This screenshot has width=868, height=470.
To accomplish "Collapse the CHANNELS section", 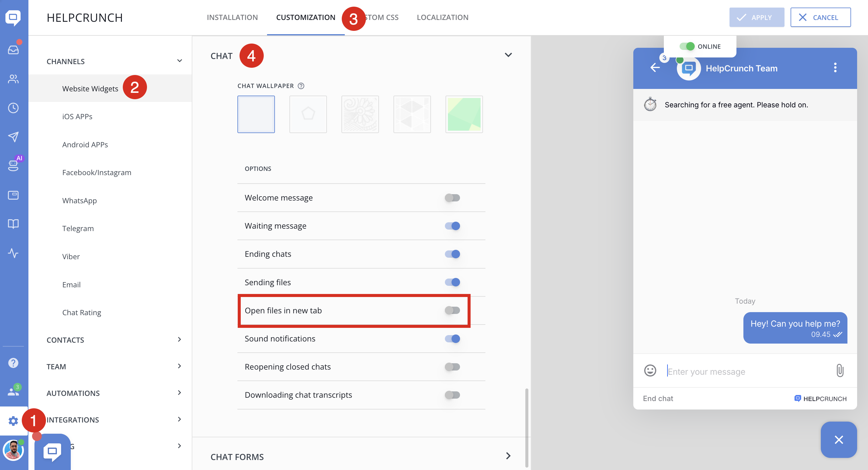I will pos(179,61).
